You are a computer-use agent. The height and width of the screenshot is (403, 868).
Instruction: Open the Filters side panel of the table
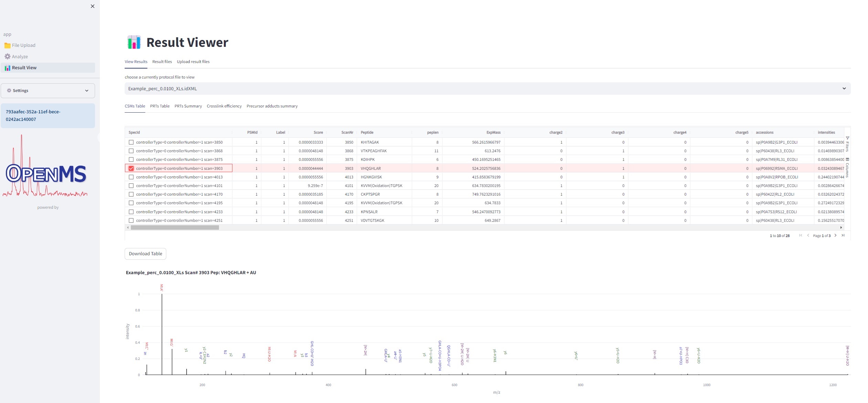click(x=847, y=144)
